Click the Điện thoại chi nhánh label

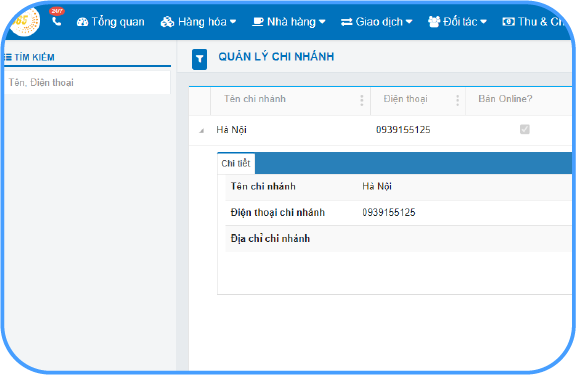(278, 212)
